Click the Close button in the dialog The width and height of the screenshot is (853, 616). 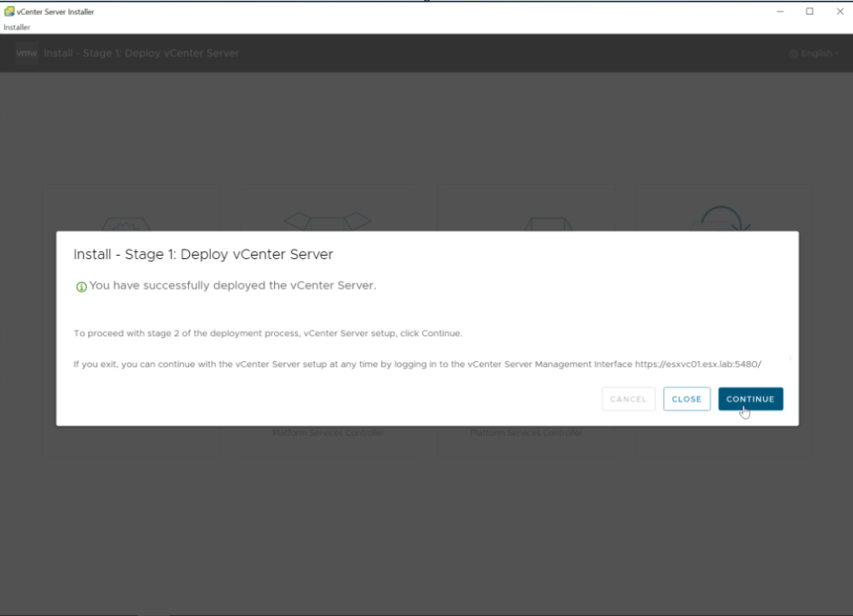(686, 399)
